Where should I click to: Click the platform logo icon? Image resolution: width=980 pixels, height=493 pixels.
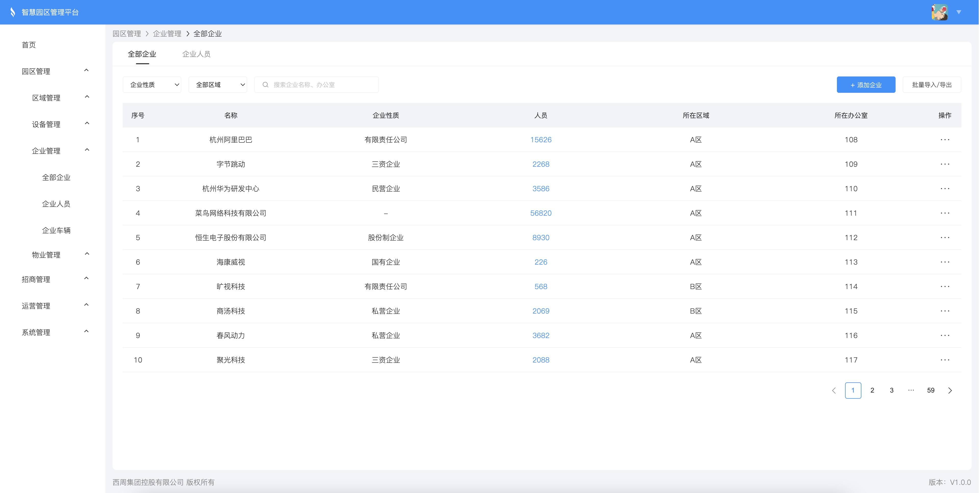12,12
